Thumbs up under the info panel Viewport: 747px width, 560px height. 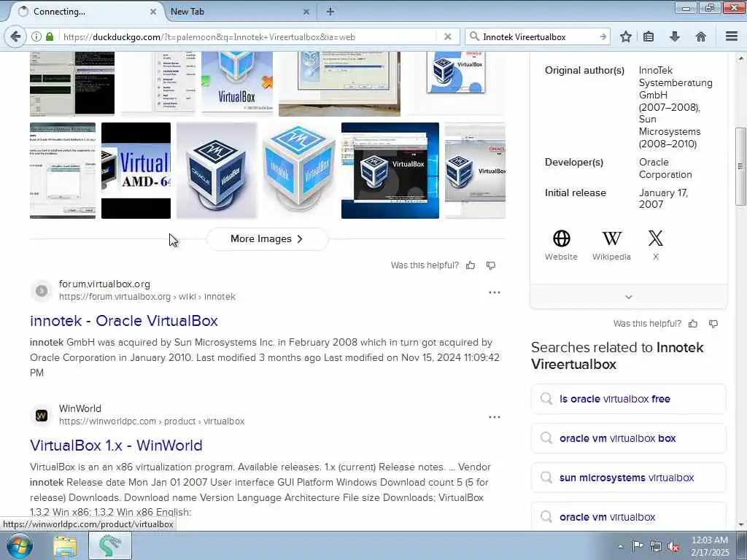click(x=693, y=324)
